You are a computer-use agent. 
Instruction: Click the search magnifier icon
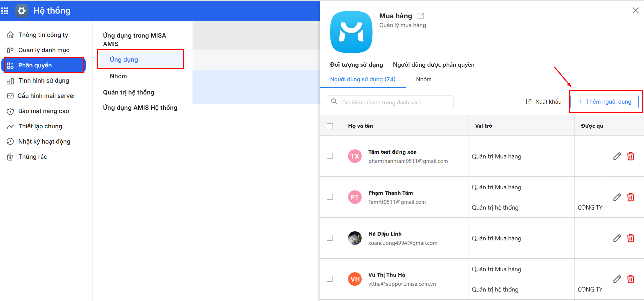click(334, 102)
